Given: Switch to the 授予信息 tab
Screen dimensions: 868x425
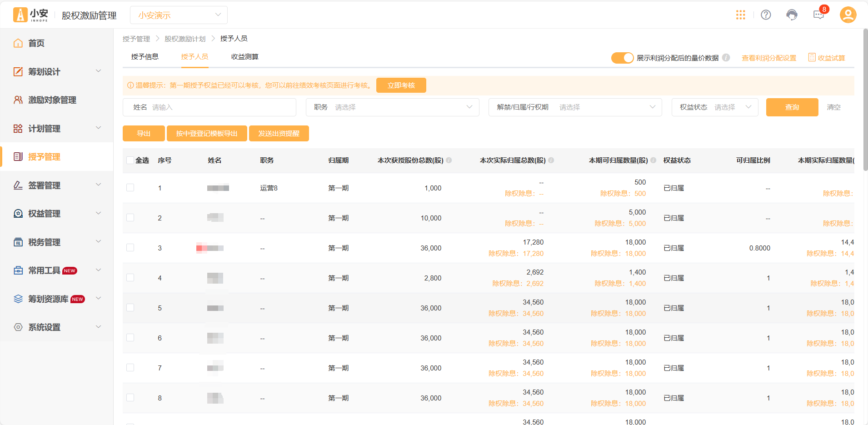Looking at the screenshot, I should (x=145, y=57).
